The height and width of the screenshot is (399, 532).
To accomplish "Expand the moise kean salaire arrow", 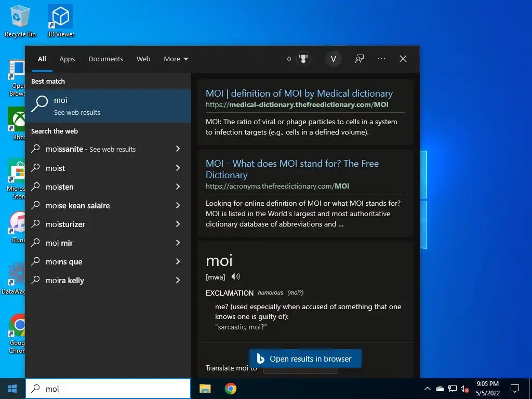I will click(178, 205).
